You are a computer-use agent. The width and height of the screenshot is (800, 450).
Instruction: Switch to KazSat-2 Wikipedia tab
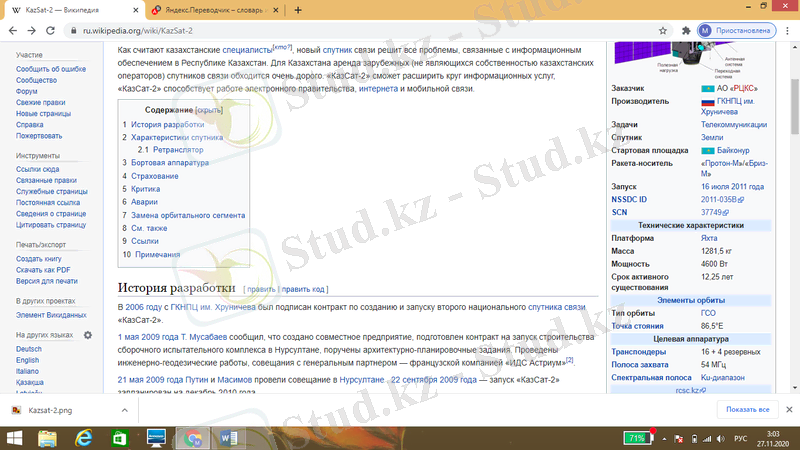(74, 10)
